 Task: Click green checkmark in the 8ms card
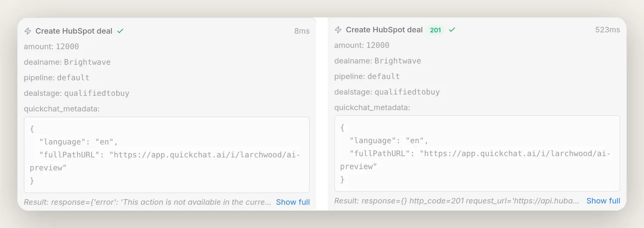(121, 31)
